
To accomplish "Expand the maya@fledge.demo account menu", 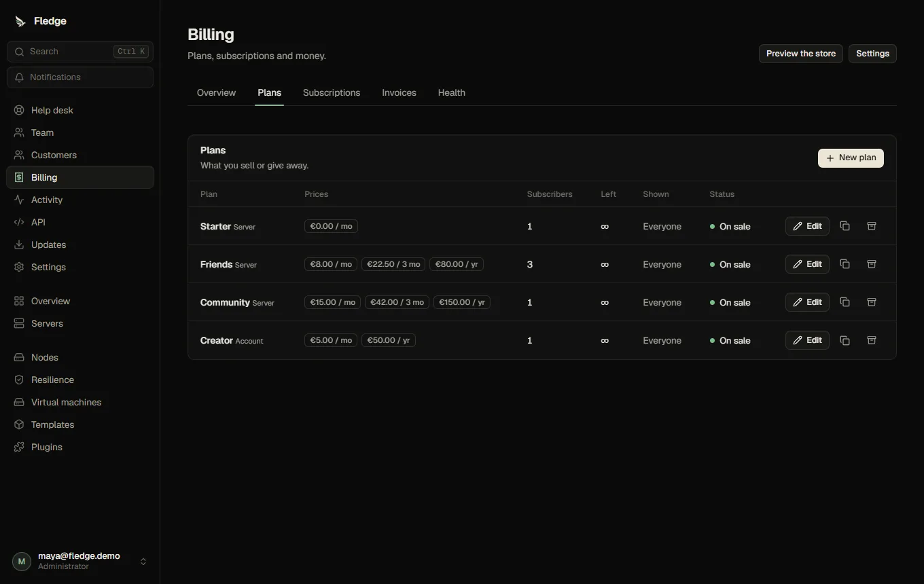I will (80, 561).
